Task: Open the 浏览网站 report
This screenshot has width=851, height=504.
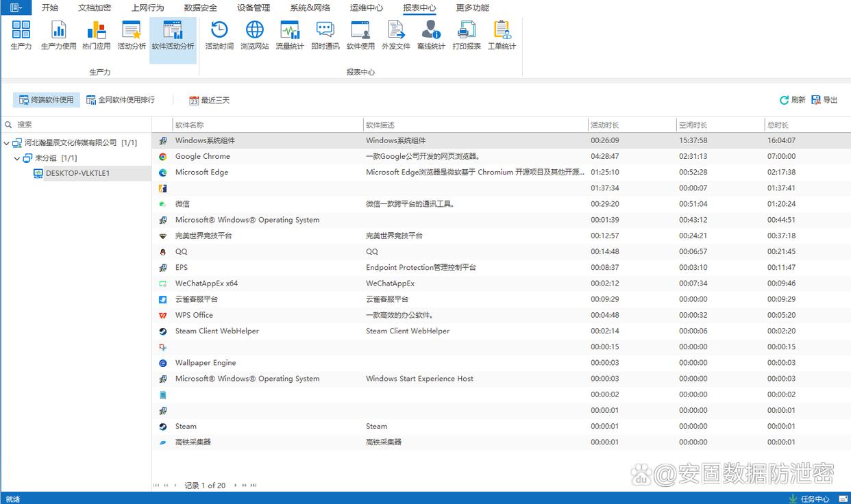Action: click(x=255, y=35)
